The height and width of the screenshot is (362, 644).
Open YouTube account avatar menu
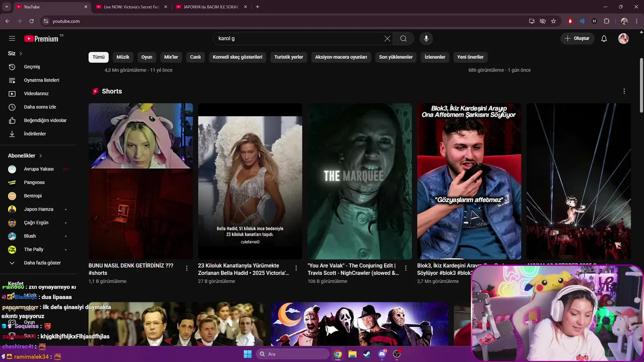[x=623, y=39]
